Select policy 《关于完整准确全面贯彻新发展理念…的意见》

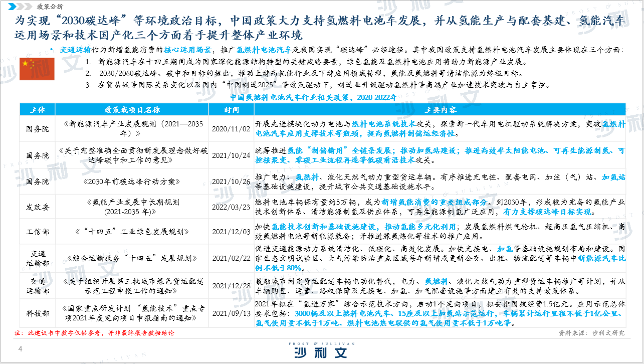(x=133, y=155)
